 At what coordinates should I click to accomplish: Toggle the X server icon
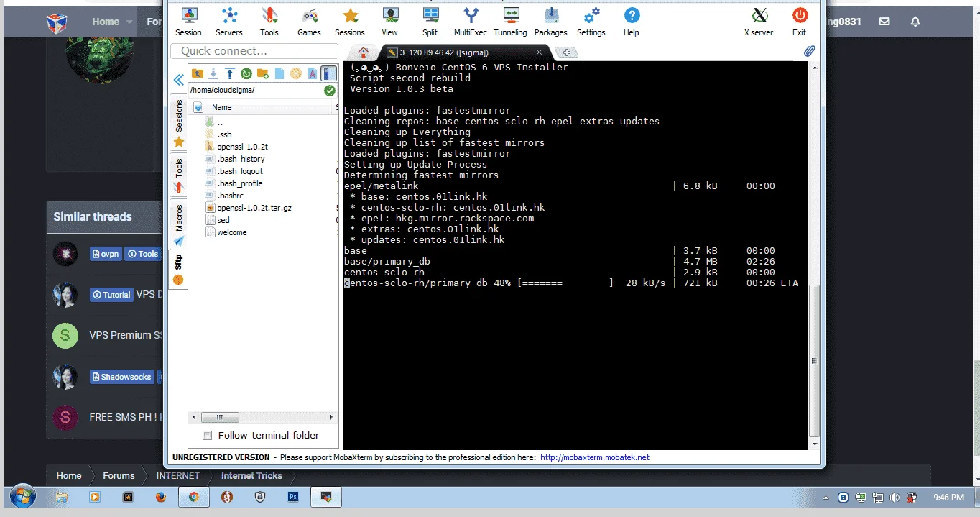coord(759,22)
